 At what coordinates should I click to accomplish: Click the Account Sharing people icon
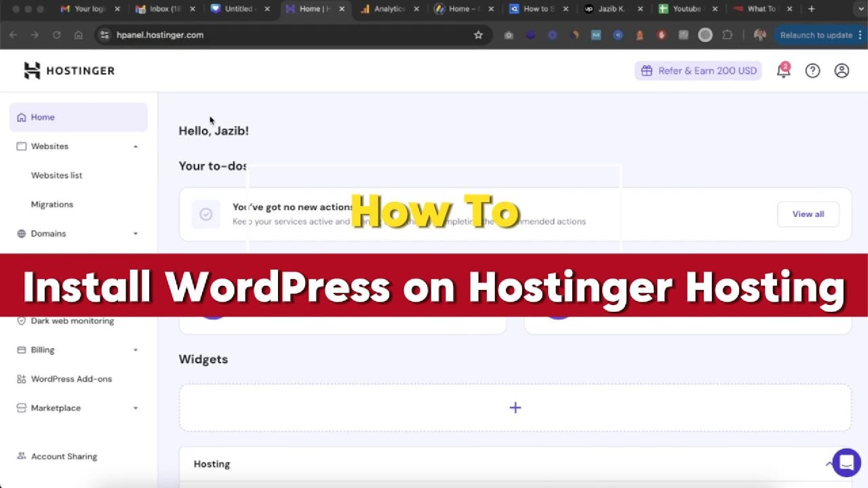click(21, 456)
